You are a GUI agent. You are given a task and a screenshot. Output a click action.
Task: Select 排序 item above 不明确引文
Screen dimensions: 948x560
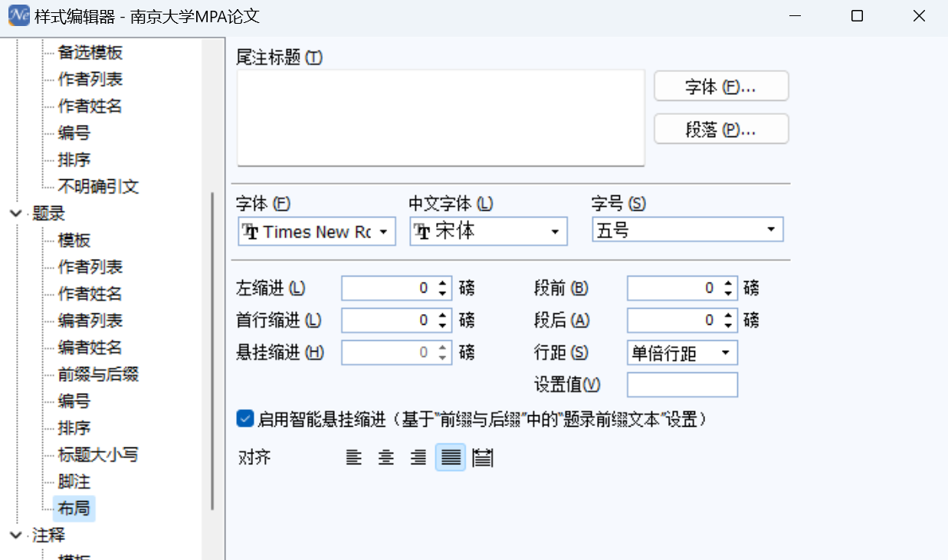[x=74, y=160]
